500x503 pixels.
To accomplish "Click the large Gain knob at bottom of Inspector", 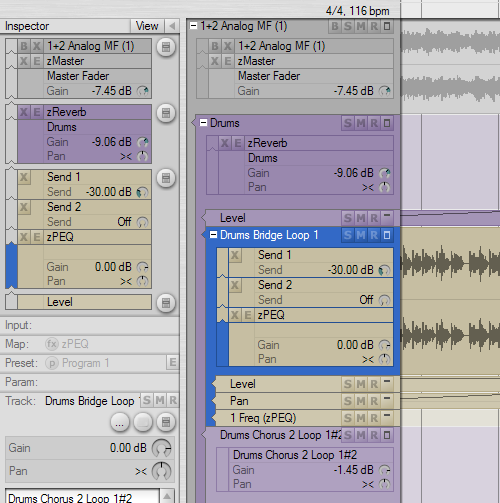I will tap(161, 448).
